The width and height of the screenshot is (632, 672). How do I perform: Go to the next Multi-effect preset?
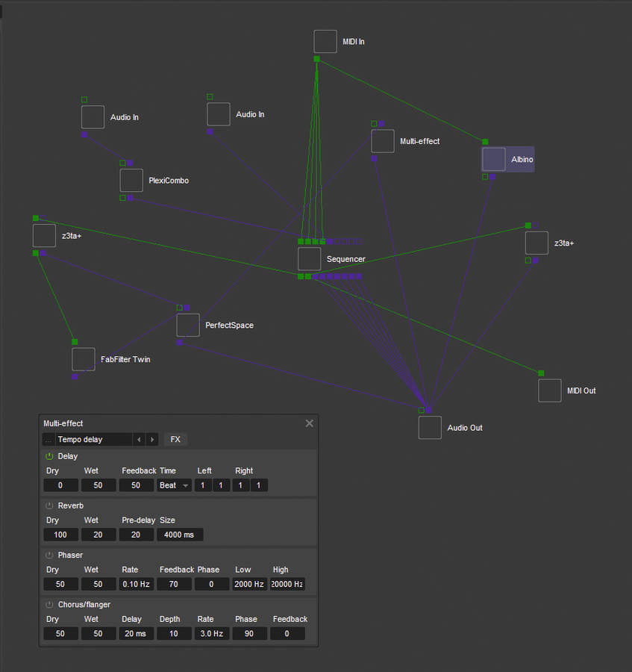[x=152, y=439]
